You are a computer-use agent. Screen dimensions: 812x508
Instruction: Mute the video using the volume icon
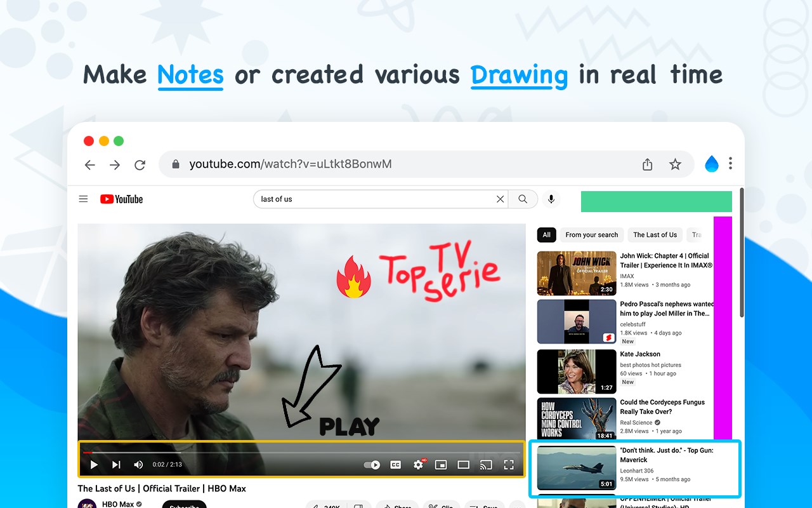(x=138, y=465)
